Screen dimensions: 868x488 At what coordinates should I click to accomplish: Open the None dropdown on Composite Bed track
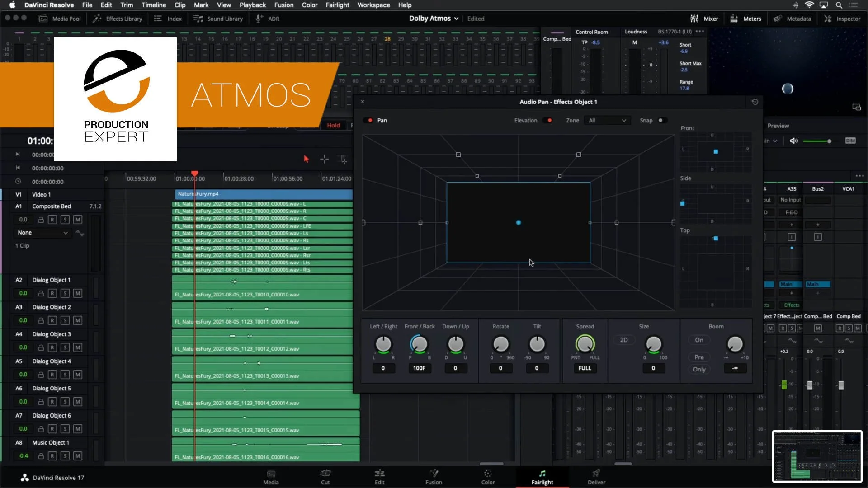pyautogui.click(x=42, y=232)
